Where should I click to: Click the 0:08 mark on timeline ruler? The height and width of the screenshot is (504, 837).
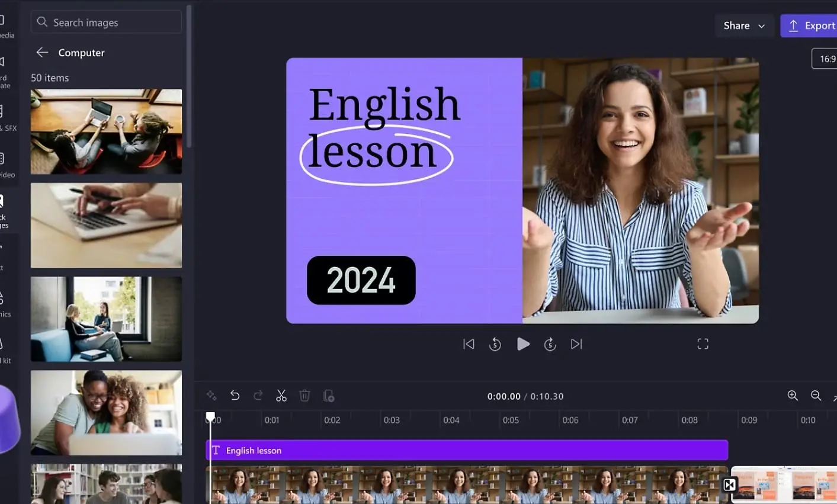tap(690, 420)
